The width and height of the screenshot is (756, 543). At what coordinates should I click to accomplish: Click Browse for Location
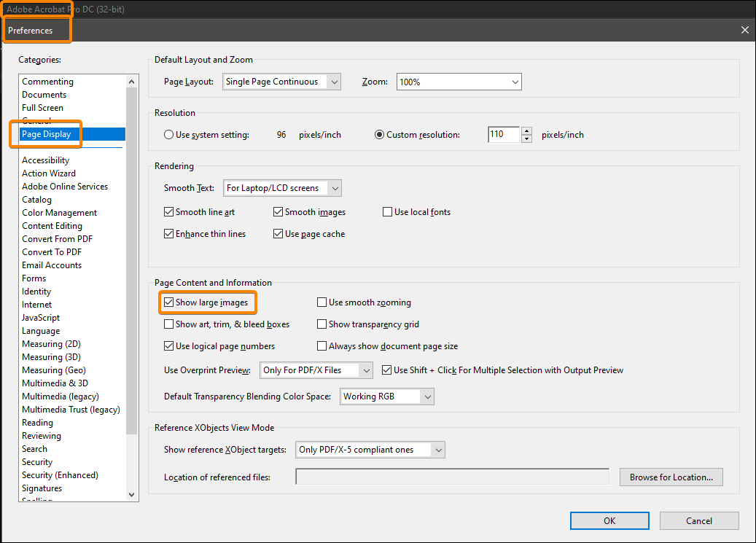[671, 477]
